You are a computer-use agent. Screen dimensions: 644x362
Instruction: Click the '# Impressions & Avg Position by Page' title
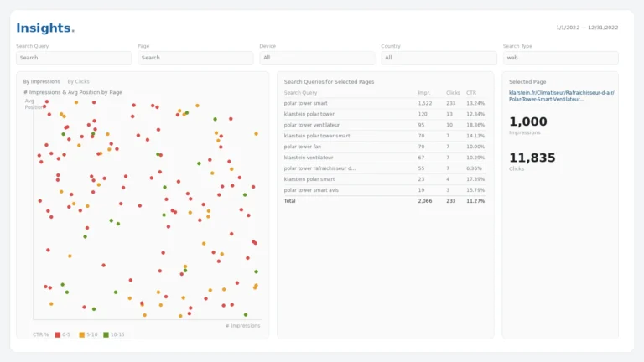(x=73, y=93)
